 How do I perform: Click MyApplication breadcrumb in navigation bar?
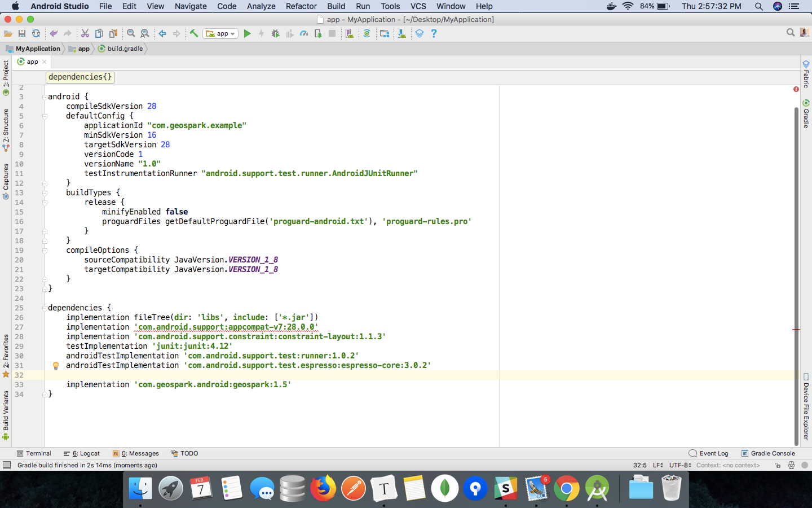[x=33, y=49]
